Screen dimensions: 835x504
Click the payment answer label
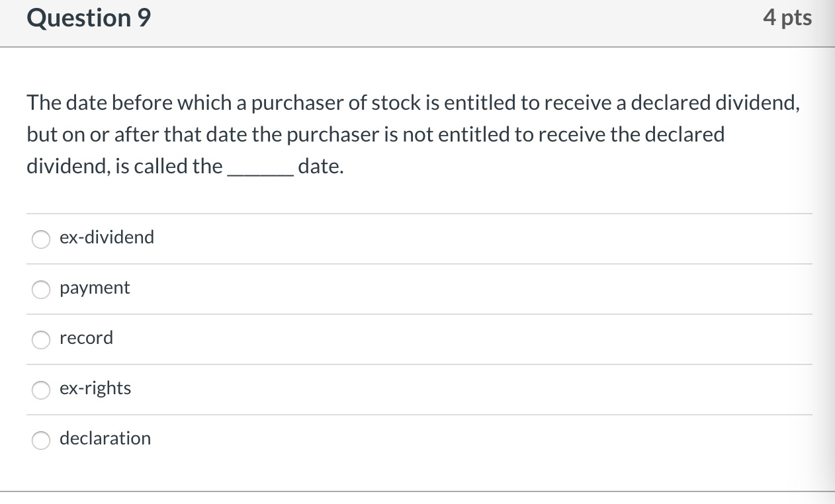[95, 288]
